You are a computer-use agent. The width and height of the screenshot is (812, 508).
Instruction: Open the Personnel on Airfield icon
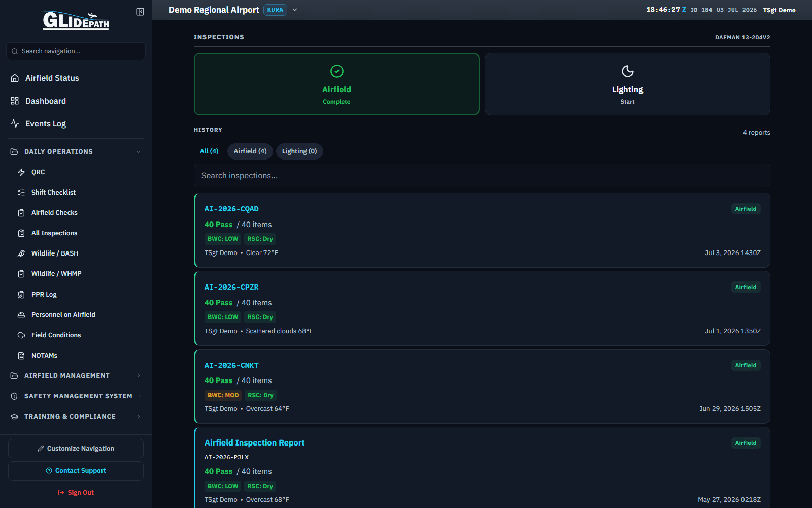tap(21, 315)
